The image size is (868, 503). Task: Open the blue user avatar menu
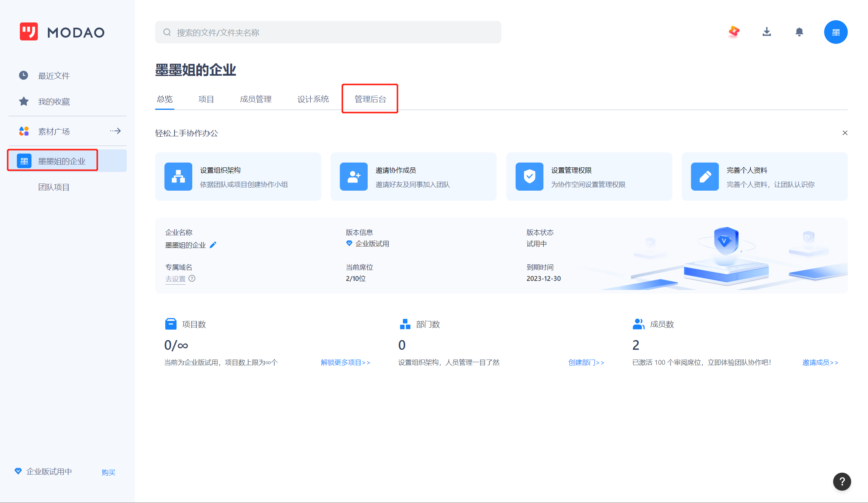tap(835, 32)
